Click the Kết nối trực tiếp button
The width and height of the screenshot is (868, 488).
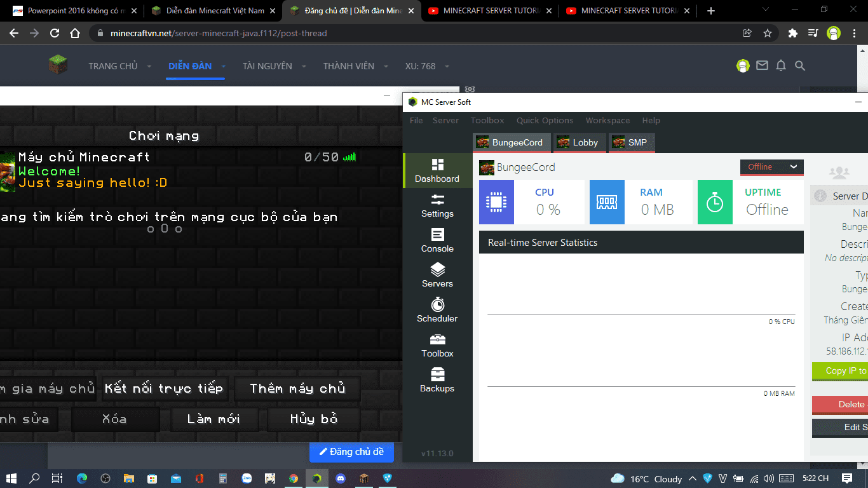[x=164, y=388]
